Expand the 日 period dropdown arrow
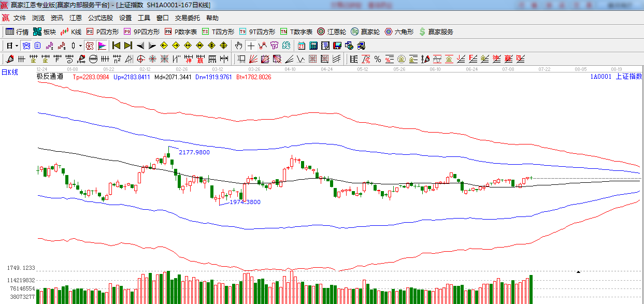The height and width of the screenshot is (304, 644). click(x=17, y=46)
